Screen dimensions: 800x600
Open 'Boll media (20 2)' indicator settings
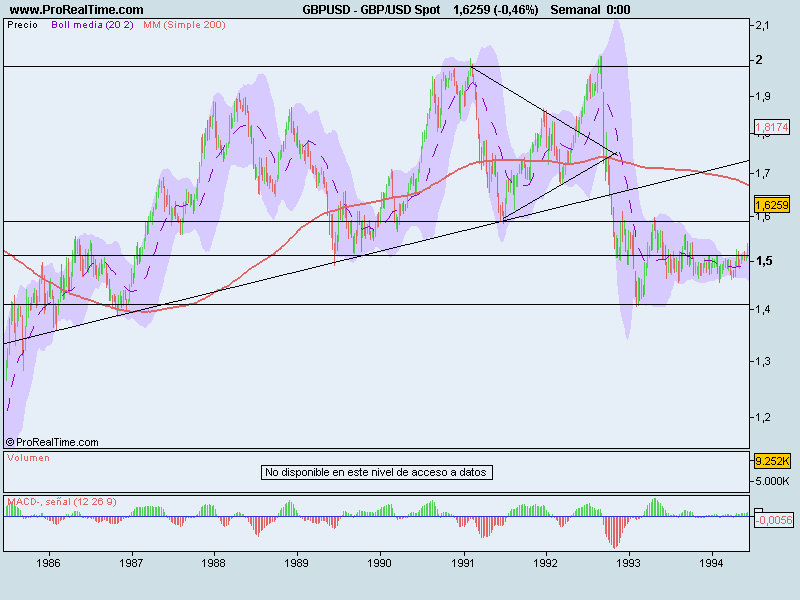click(92, 24)
